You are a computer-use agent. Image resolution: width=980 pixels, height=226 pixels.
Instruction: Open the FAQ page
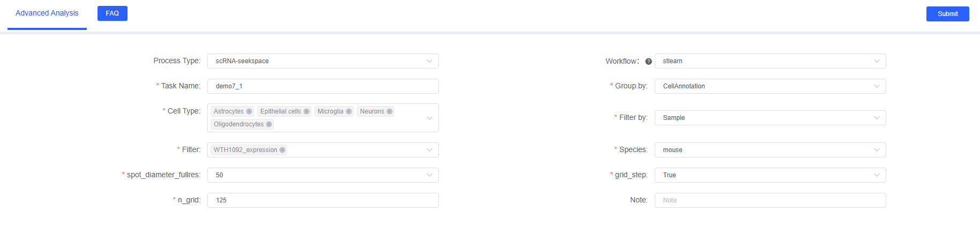(113, 13)
